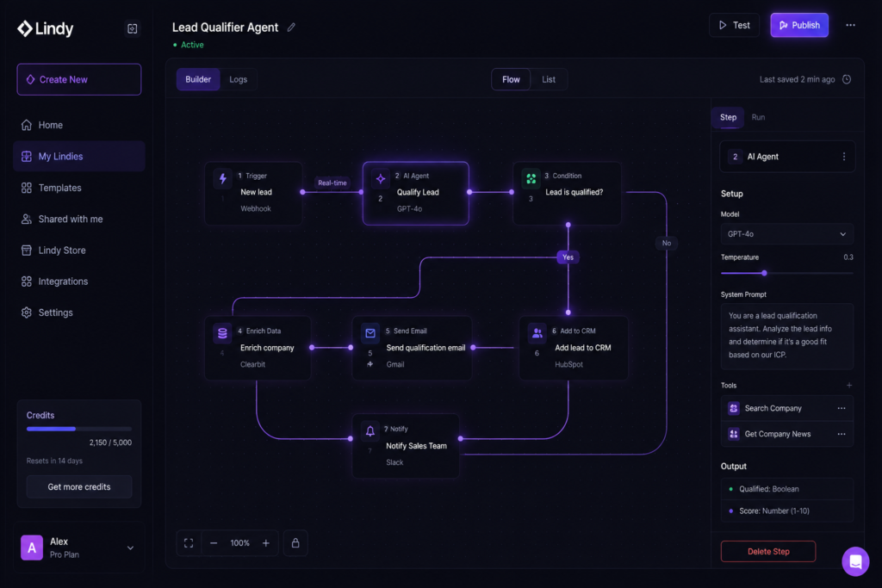Screen dimensions: 882x588
Task: Click the Search Company tool icon
Action: [x=734, y=408]
